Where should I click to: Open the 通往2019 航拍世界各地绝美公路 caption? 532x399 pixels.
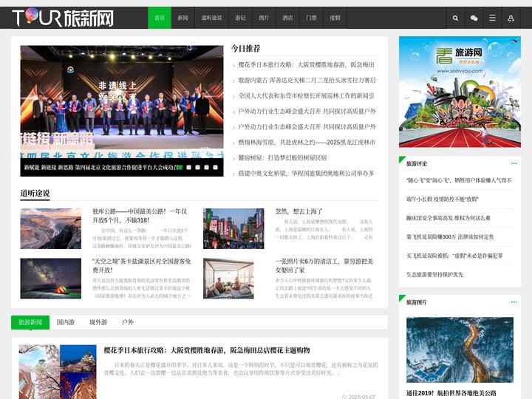(451, 393)
